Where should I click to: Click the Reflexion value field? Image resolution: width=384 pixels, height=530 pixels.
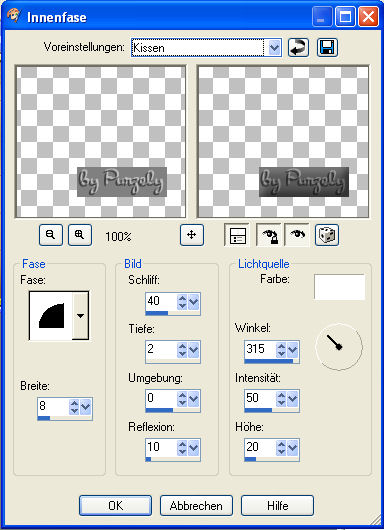(161, 448)
